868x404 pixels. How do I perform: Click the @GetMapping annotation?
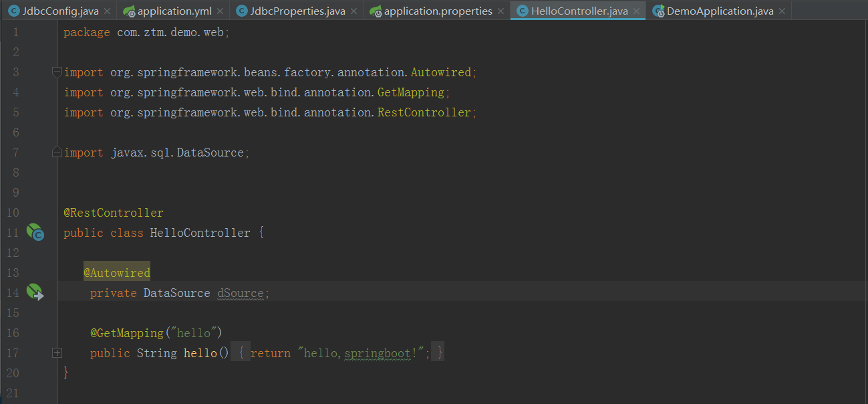[x=127, y=333]
